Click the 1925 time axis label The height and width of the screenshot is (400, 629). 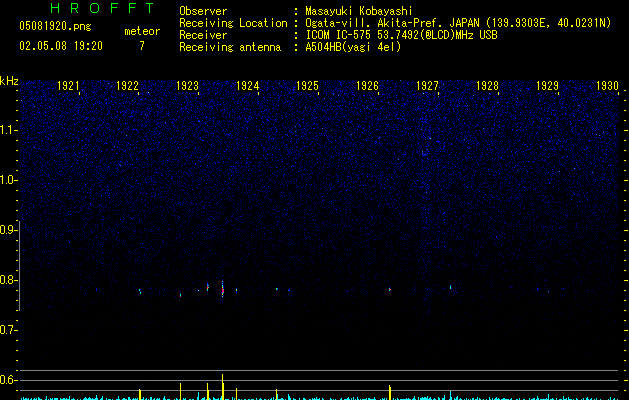(x=307, y=85)
